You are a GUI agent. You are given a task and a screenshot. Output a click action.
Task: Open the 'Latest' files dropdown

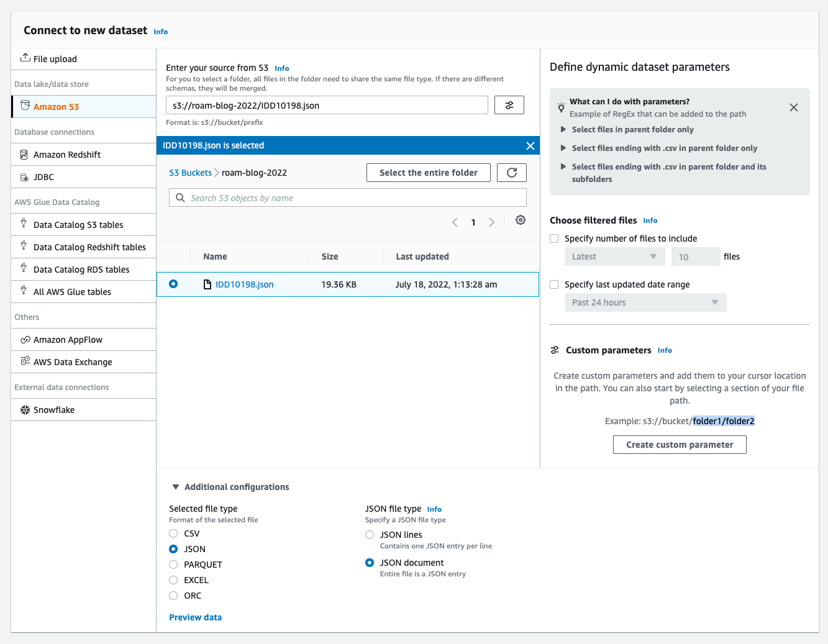click(x=615, y=256)
